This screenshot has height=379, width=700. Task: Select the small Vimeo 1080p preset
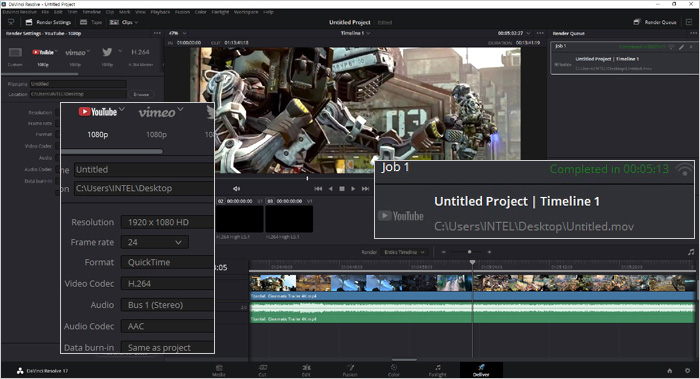(75, 57)
